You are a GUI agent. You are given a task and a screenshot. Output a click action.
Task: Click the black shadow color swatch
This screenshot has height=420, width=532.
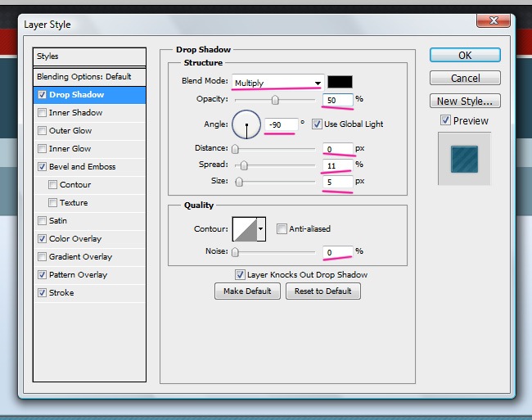pos(339,82)
